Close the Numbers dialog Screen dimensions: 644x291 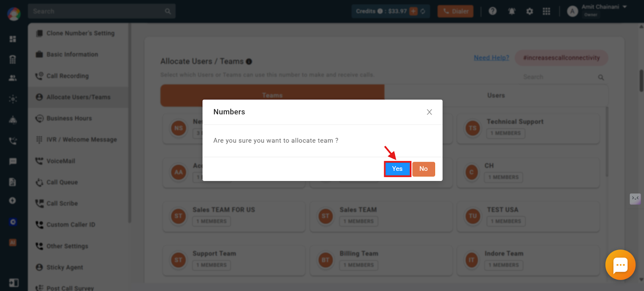[429, 112]
